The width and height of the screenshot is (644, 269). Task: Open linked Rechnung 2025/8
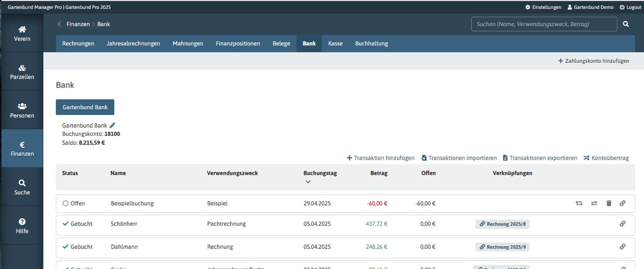click(x=502, y=224)
